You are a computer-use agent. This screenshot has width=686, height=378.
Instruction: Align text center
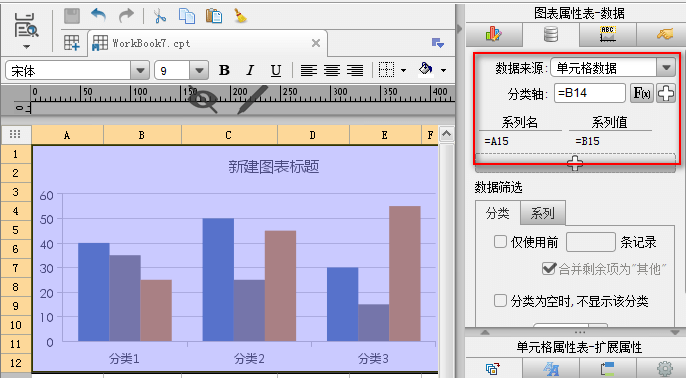pyautogui.click(x=332, y=70)
